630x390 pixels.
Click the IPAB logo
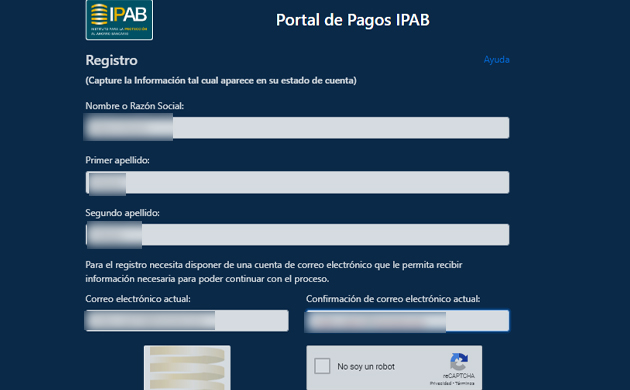pos(119,20)
